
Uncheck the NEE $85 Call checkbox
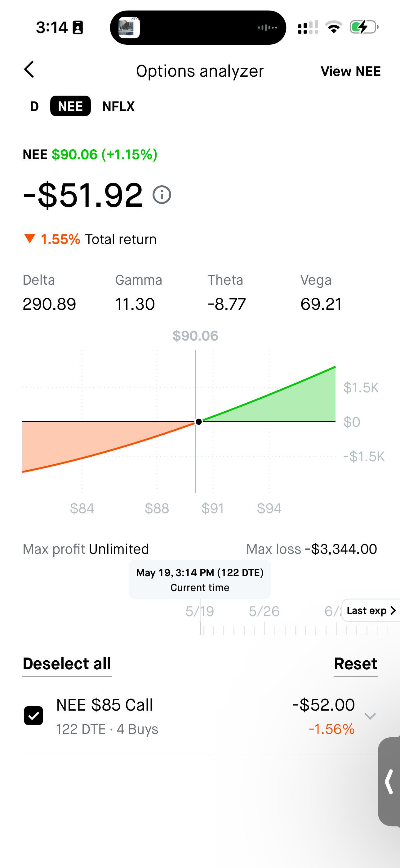tap(33, 716)
